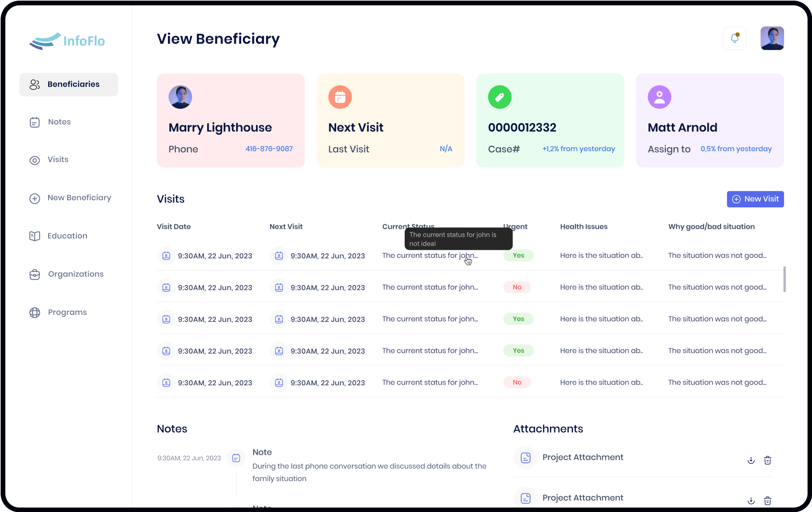Click the Organizations sidebar icon
This screenshot has width=812, height=512.
point(35,274)
